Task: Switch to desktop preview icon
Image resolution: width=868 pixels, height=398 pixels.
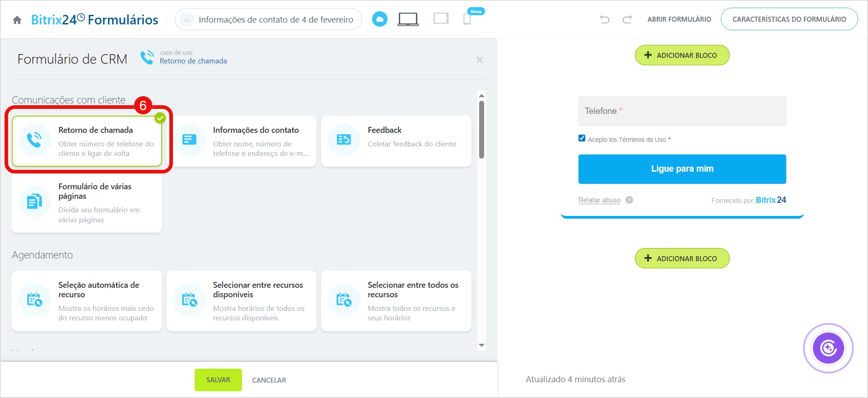Action: point(408,19)
